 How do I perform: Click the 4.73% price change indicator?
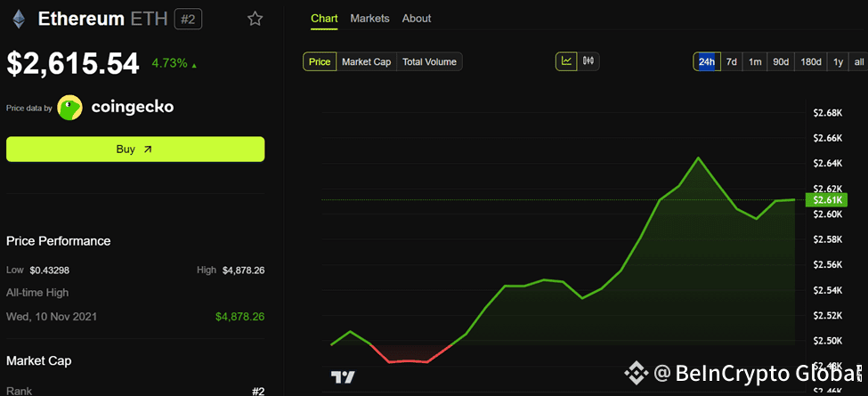[174, 63]
